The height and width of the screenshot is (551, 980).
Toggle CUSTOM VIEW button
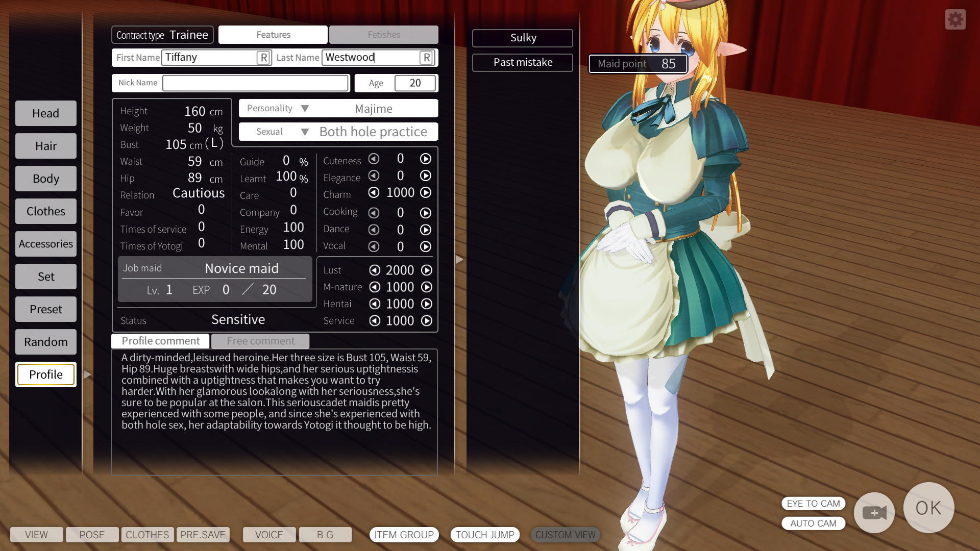pyautogui.click(x=565, y=535)
